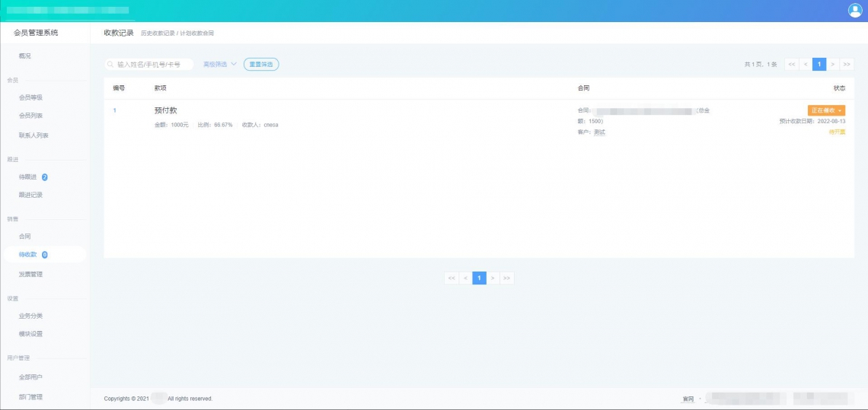
Task: Expand the 高级筛选 advanced filter dropdown
Action: 220,64
